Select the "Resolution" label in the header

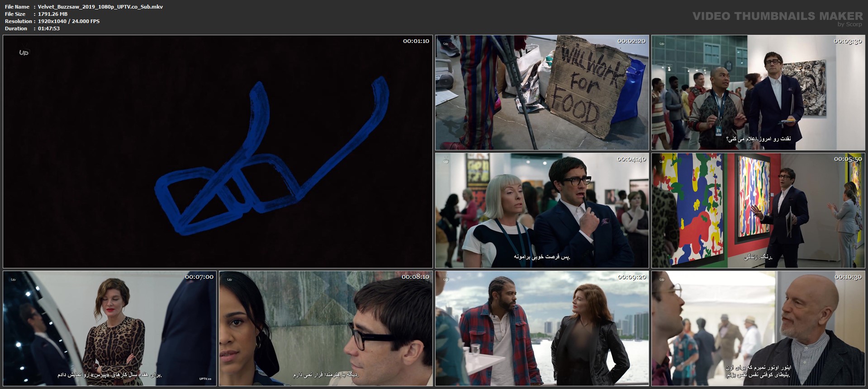point(19,21)
